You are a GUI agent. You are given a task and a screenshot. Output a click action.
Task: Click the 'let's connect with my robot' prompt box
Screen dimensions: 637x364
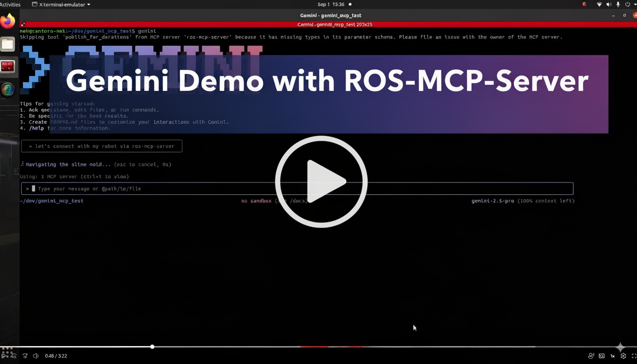click(101, 146)
